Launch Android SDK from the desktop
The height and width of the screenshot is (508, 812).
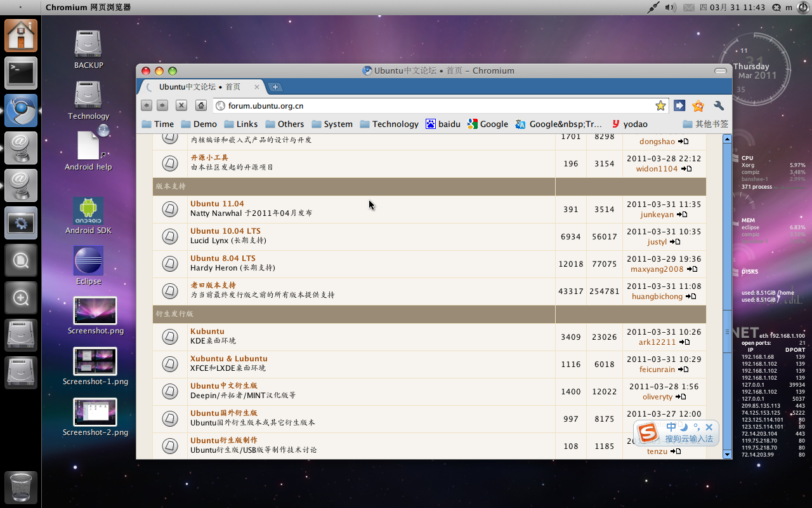(x=88, y=216)
